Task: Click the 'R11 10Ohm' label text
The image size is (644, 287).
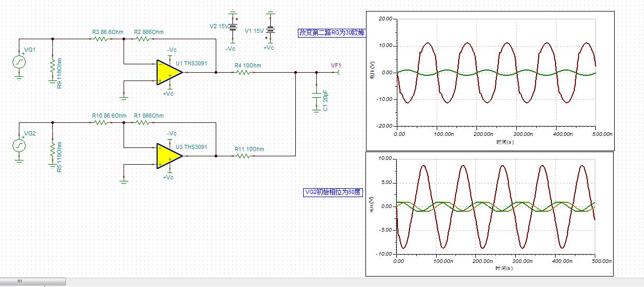Action: (249, 149)
